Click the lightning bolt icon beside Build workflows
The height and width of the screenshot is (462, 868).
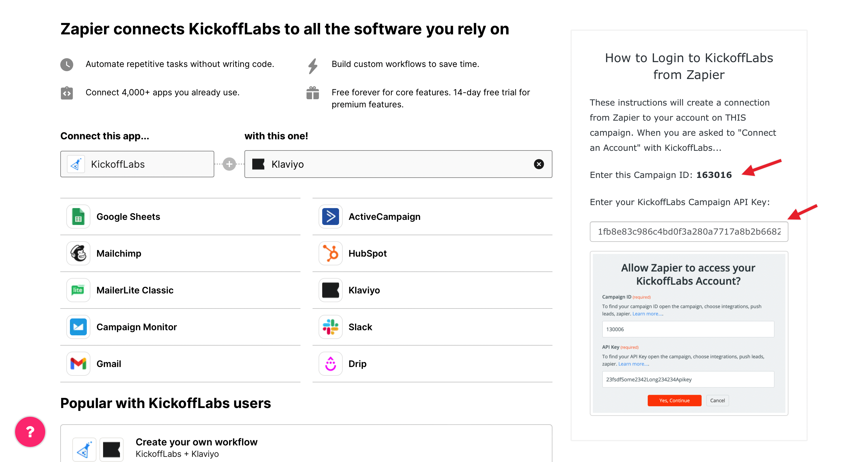pos(313,66)
